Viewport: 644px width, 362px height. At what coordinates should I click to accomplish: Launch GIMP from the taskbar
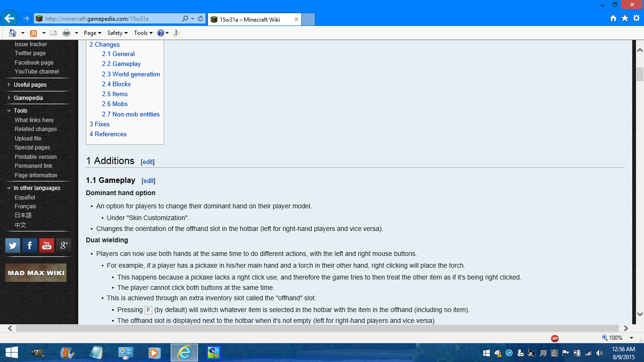pos(38,353)
